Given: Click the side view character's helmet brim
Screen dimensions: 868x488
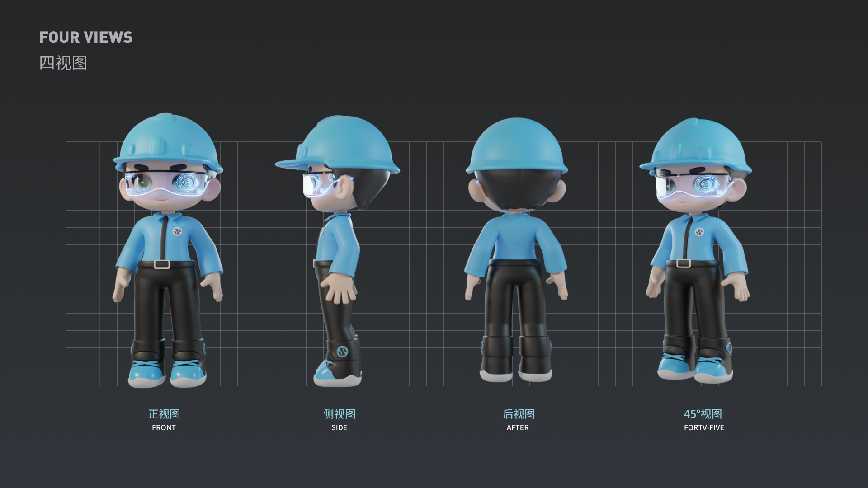Looking at the screenshot, I should tap(289, 164).
